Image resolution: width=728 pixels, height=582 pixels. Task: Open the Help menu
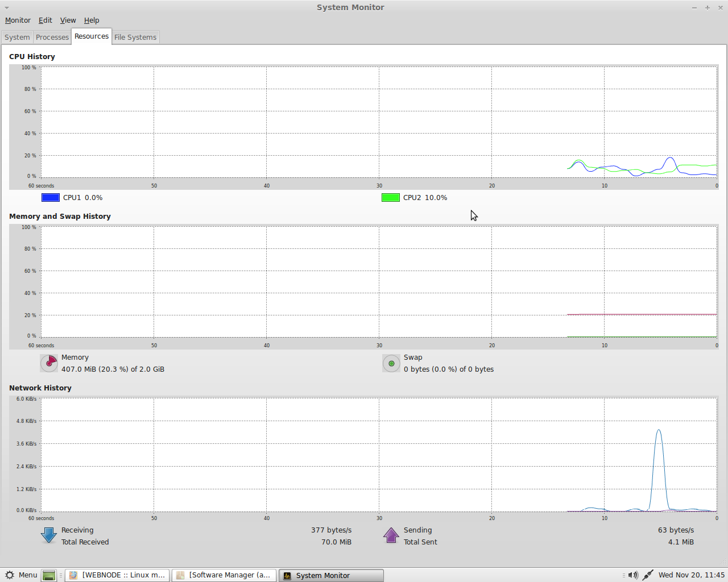(92, 20)
